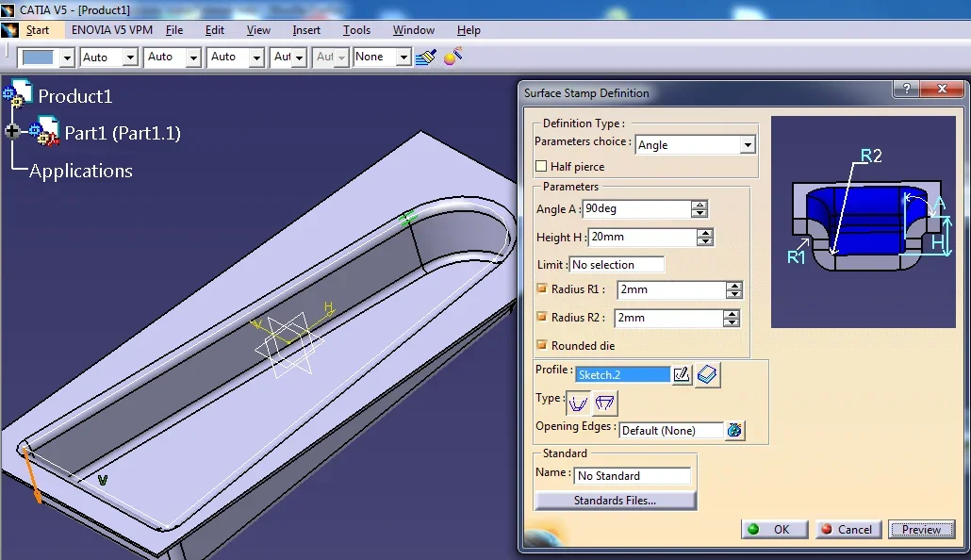Select Applications in the specification tree
Screen dimensions: 971x560
pyautogui.click(x=80, y=171)
